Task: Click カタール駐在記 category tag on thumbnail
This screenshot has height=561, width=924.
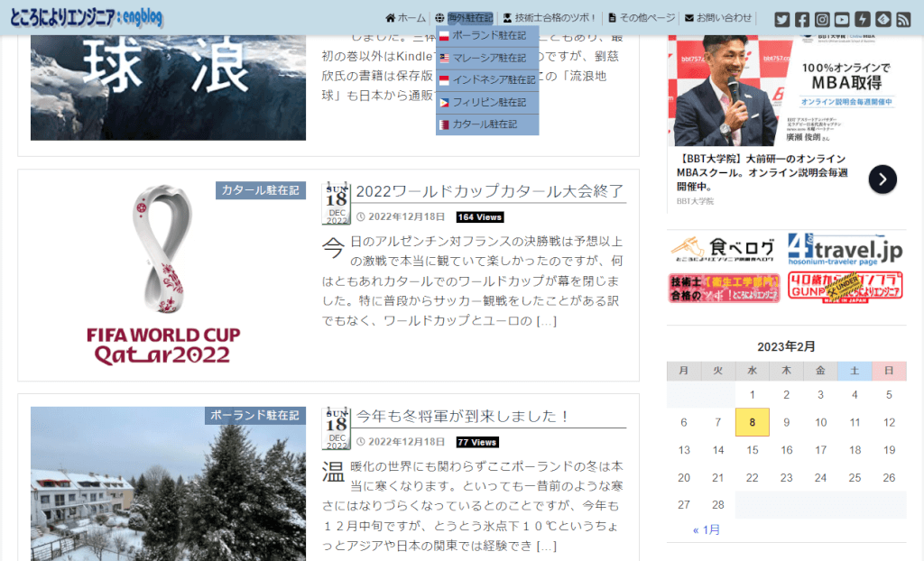Action: [x=261, y=190]
